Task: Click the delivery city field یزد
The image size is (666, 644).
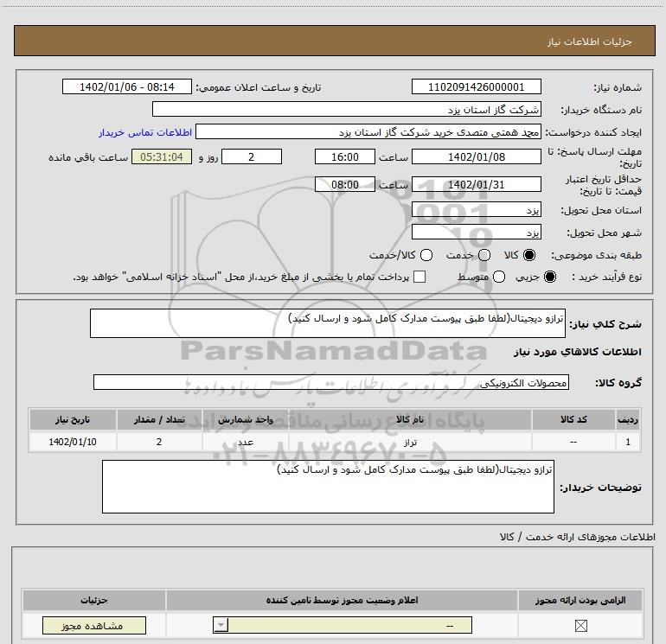Action: point(476,232)
